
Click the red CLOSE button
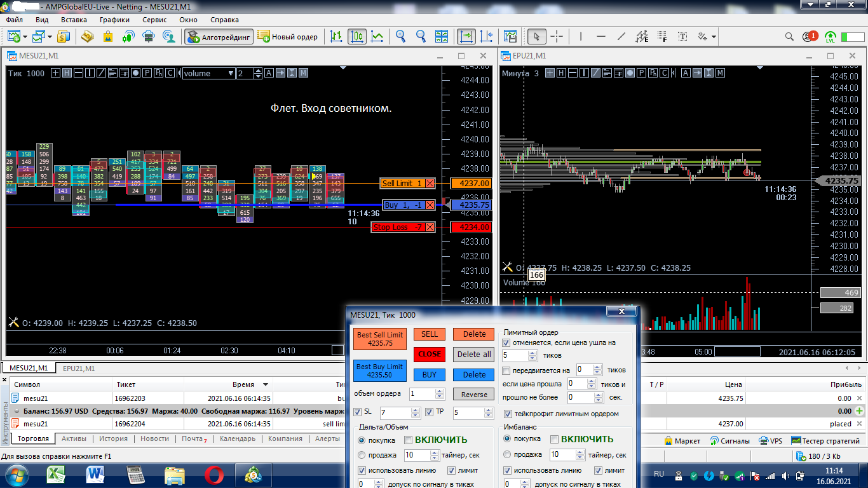pyautogui.click(x=430, y=354)
